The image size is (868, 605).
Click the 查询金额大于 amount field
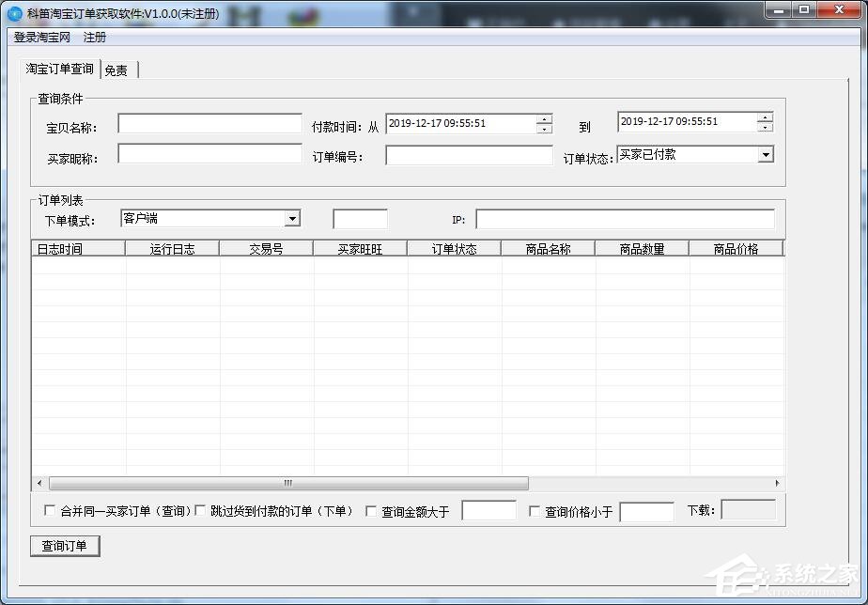(x=488, y=510)
